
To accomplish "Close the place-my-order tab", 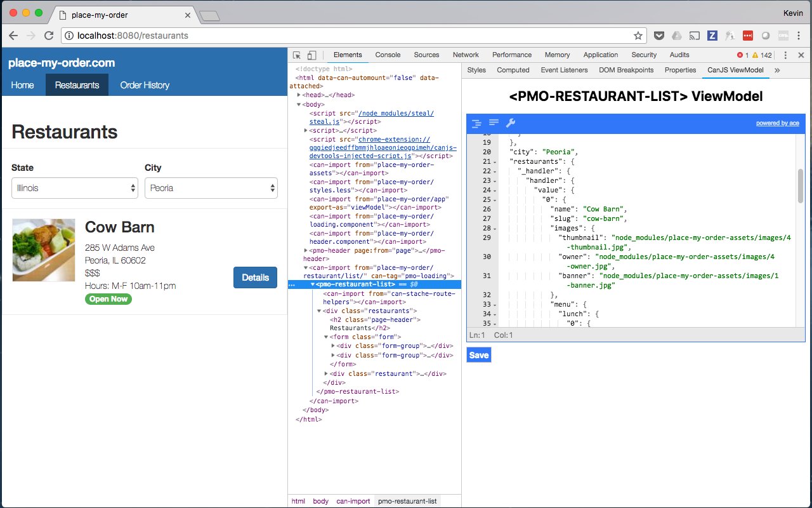I will [x=187, y=15].
